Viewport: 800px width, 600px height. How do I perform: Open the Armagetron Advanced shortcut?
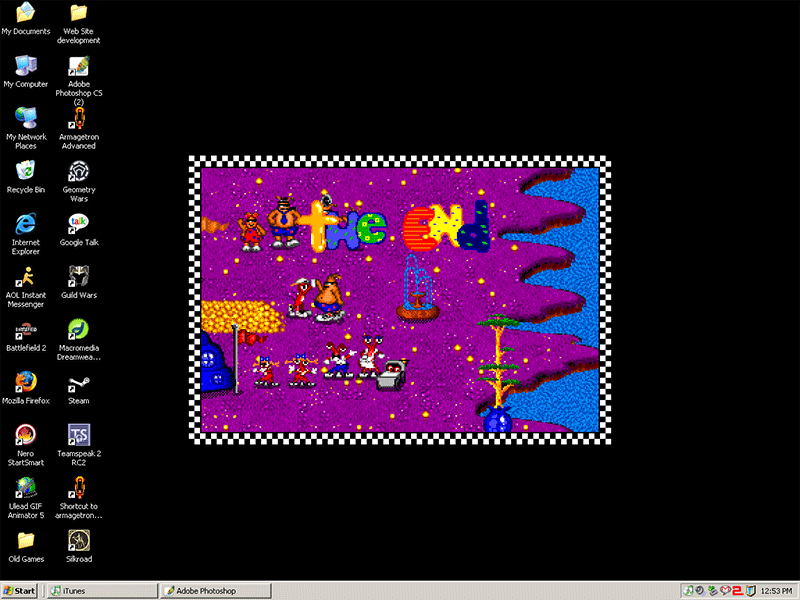(79, 118)
